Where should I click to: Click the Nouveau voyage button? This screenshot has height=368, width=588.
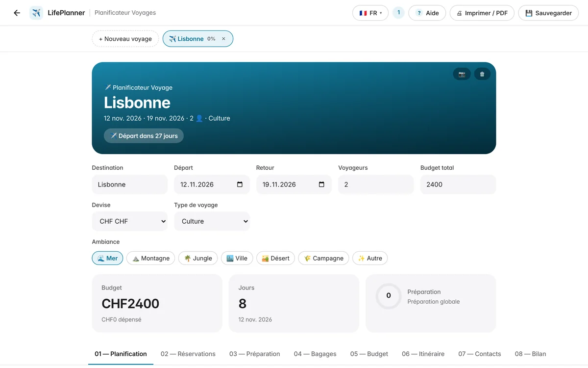(125, 39)
